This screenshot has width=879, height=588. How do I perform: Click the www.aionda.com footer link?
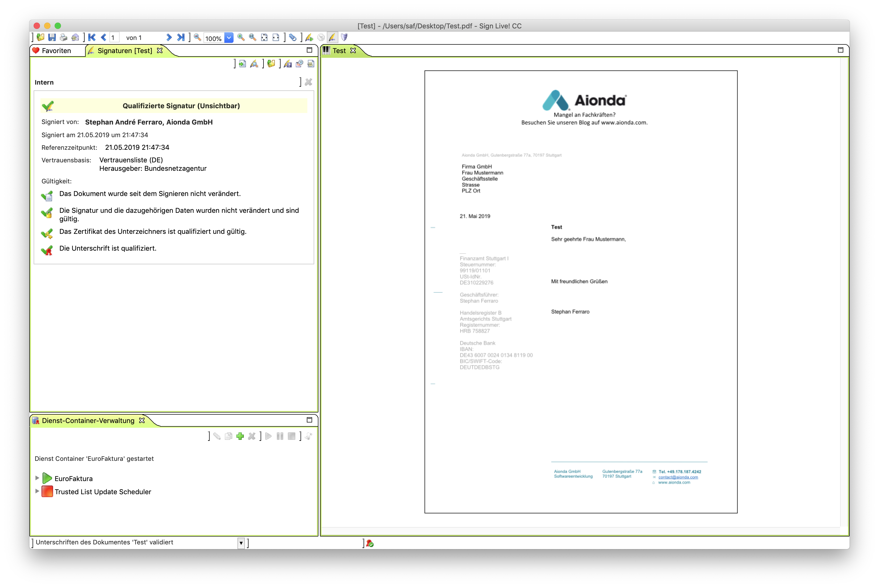coord(674,482)
